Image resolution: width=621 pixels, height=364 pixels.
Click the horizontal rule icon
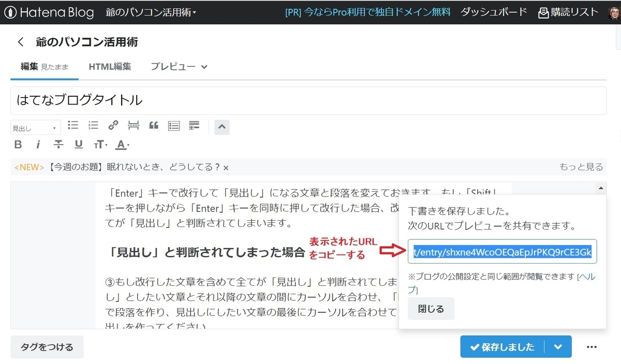coord(134,125)
